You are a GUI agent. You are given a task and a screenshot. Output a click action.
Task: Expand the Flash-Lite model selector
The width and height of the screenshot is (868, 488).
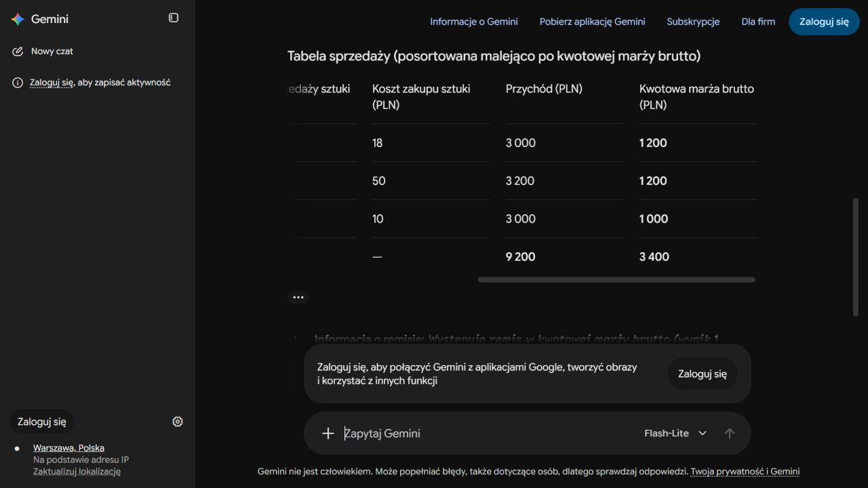point(675,433)
